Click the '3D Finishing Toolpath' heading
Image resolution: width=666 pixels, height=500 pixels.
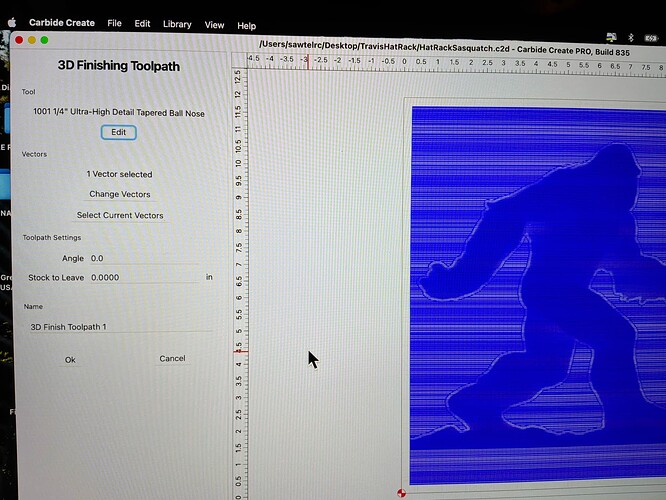coord(119,66)
